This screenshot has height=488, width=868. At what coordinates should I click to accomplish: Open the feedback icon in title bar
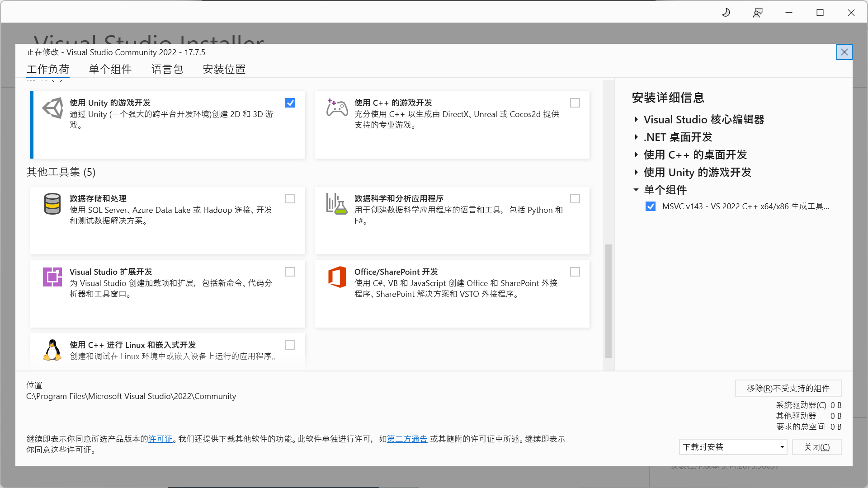(x=758, y=13)
